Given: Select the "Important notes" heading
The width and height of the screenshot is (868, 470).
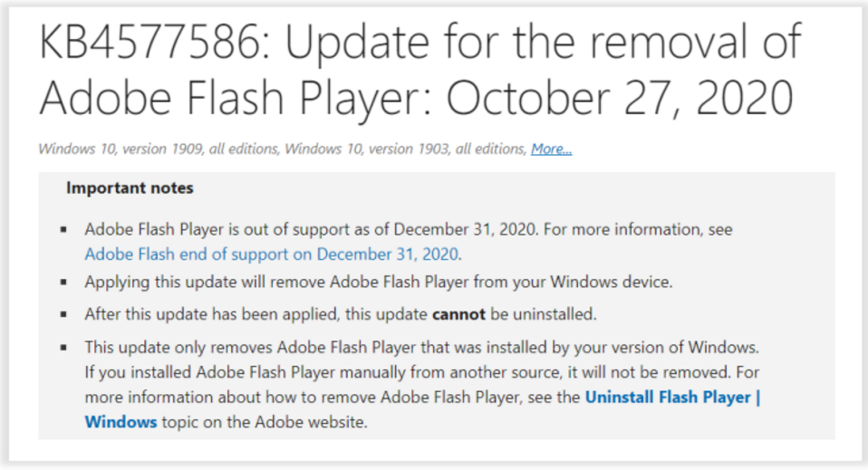Looking at the screenshot, I should coord(130,188).
